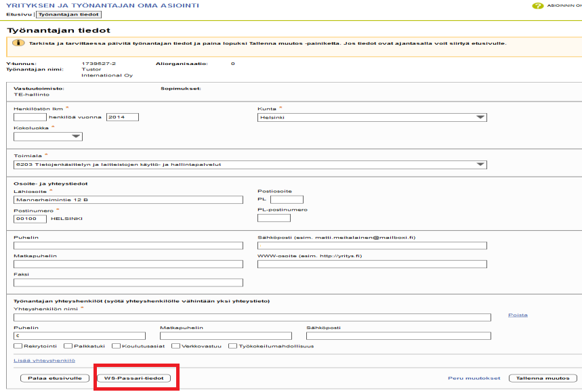Screen dimensions: 582x392
Task: Expand the Kokoluokka dropdown
Action: (x=48, y=136)
